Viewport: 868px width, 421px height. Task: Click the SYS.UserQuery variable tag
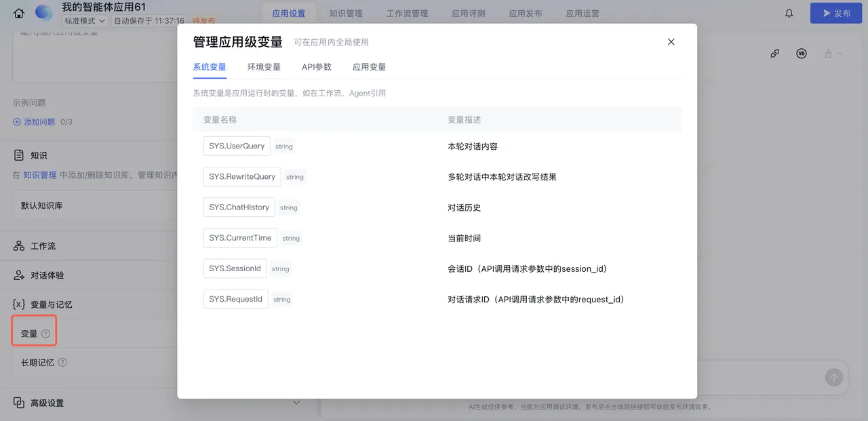tap(237, 146)
